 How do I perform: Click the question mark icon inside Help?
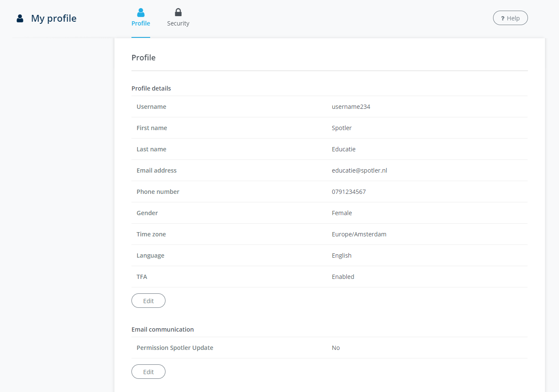coord(503,18)
